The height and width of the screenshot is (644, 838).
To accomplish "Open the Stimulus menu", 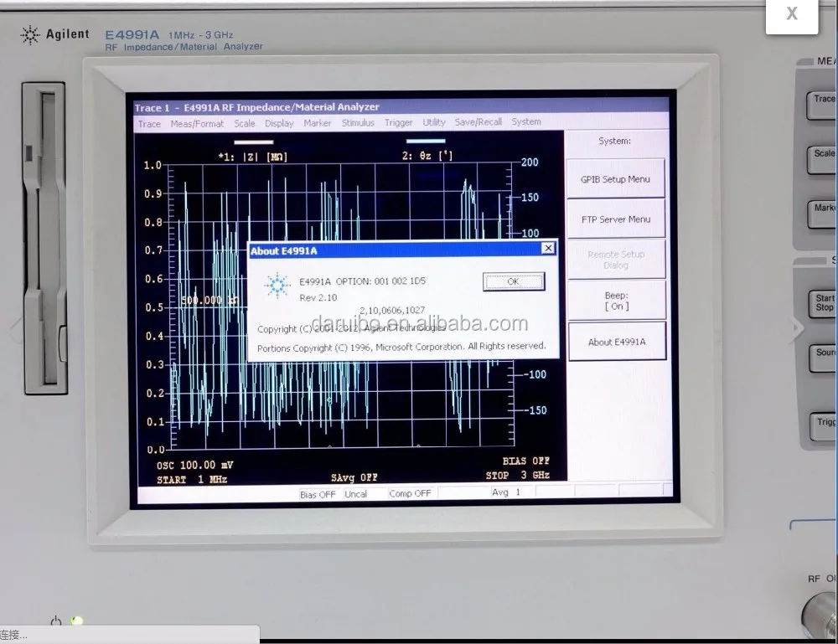I will tap(358, 123).
